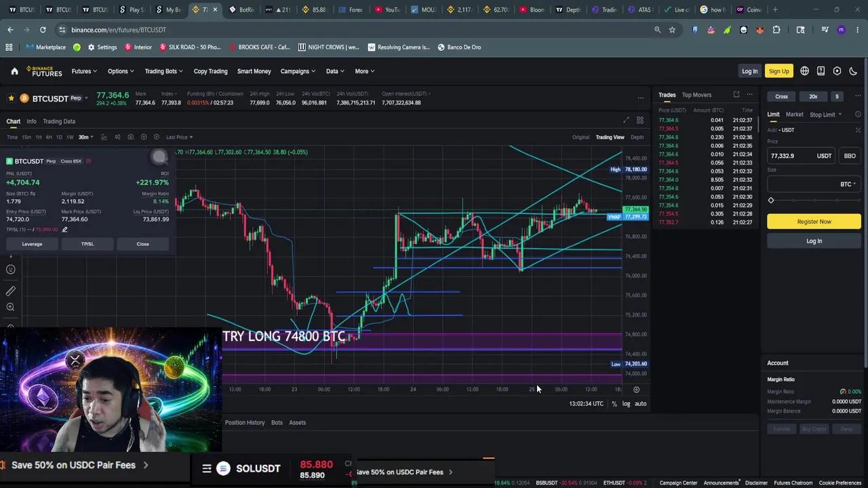868x488 pixels.
Task: Reload the browser page
Action: 43,30
